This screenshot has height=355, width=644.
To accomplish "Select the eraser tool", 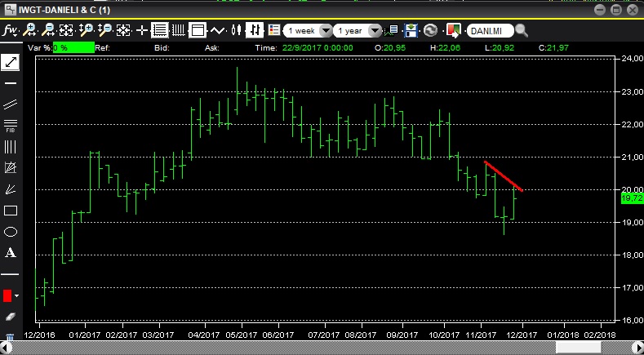I will tap(11, 317).
